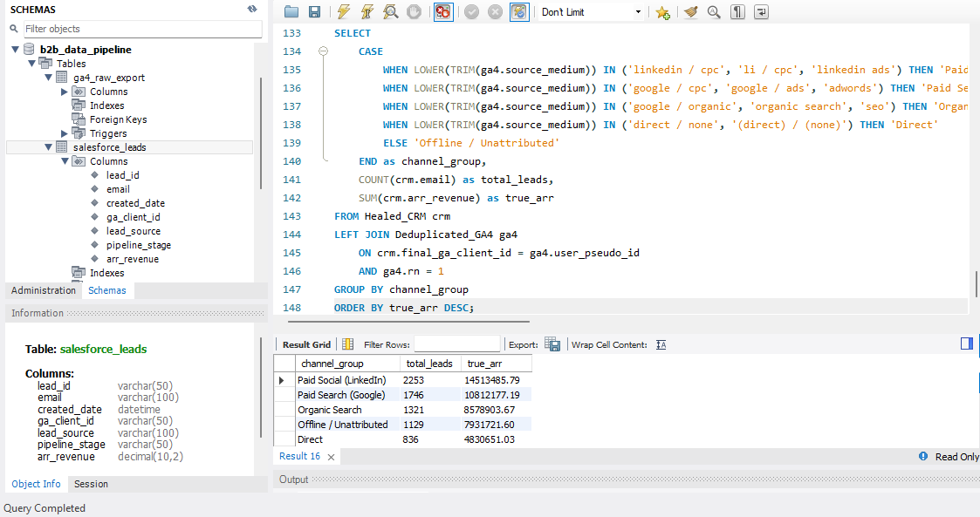
Task: Beautify the query with the broom
Action: click(690, 12)
